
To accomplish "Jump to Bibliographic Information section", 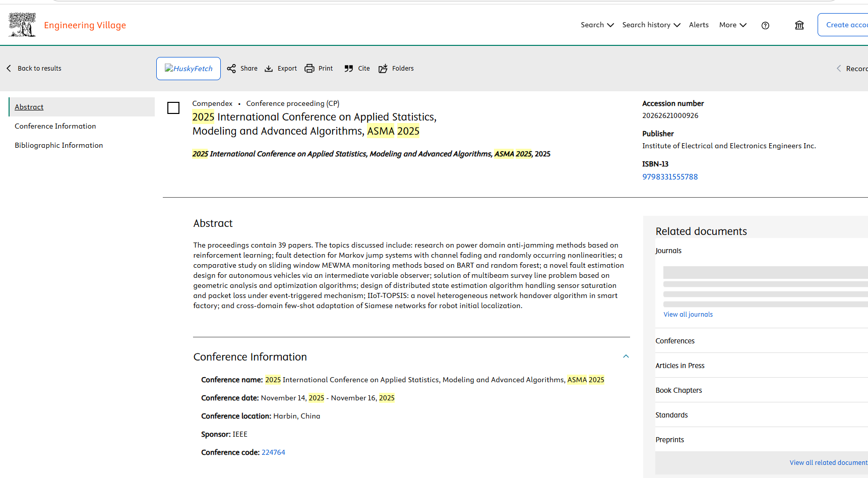I will pos(58,145).
